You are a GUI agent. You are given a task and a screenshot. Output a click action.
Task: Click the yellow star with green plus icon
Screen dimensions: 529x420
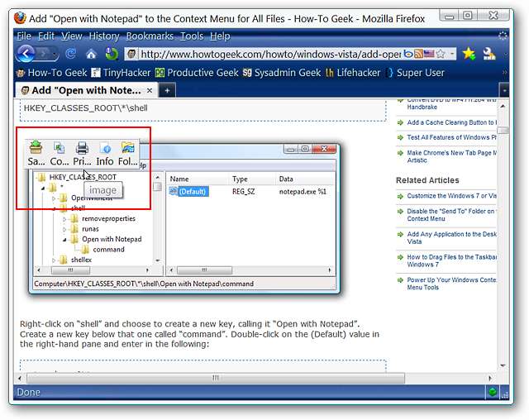[469, 54]
